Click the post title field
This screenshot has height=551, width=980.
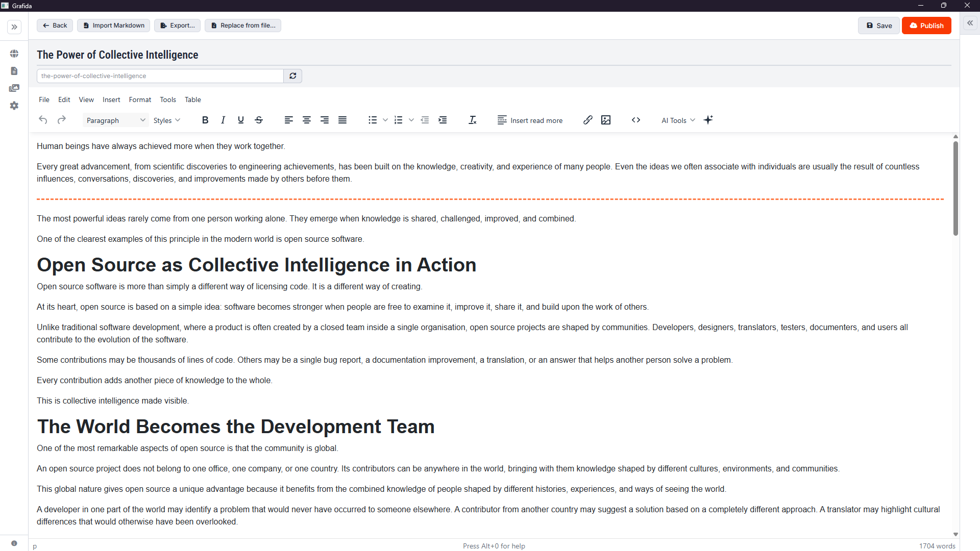point(494,55)
